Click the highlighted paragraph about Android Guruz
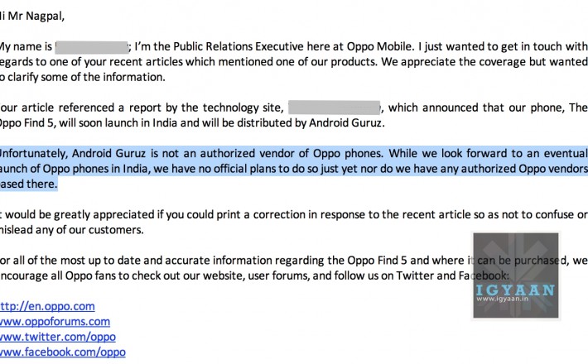This screenshot has width=588, height=364. (290, 168)
